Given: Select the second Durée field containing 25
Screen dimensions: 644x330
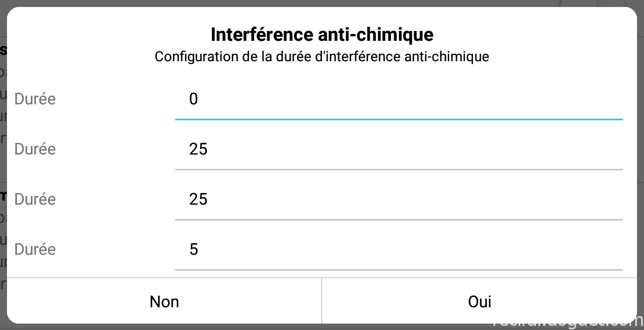Looking at the screenshot, I should coord(399,149).
